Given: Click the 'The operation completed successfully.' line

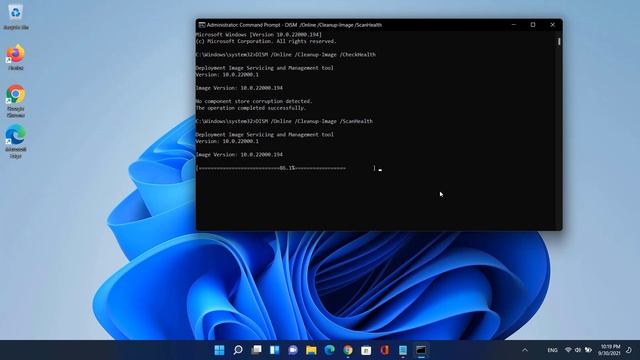Looking at the screenshot, I should pos(251,108).
